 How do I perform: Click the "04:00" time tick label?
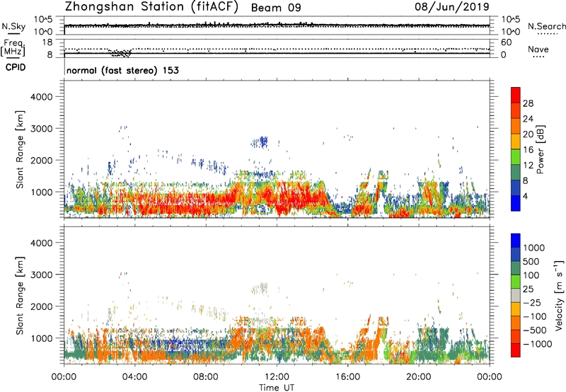click(134, 377)
